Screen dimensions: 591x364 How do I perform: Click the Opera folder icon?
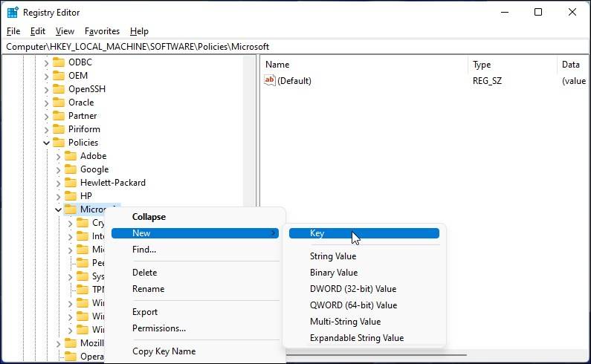coord(71,357)
